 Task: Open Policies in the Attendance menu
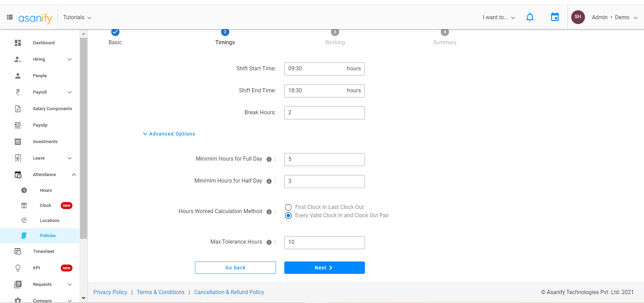(47, 236)
